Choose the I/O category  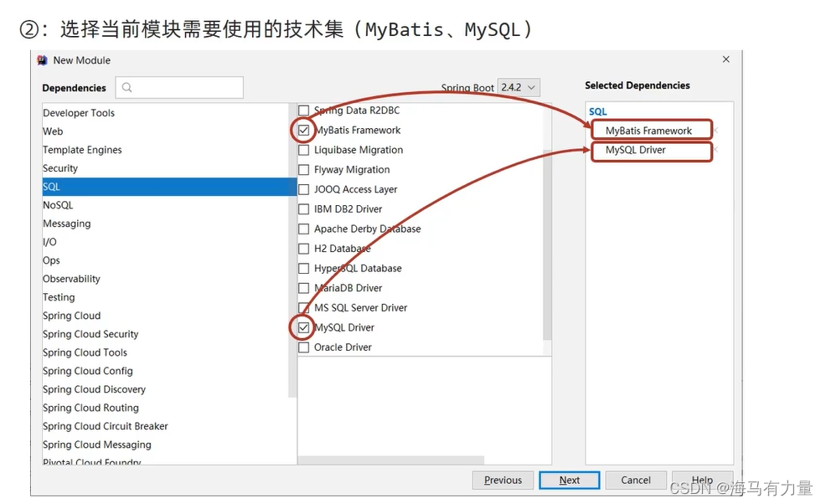pyautogui.click(x=165, y=242)
